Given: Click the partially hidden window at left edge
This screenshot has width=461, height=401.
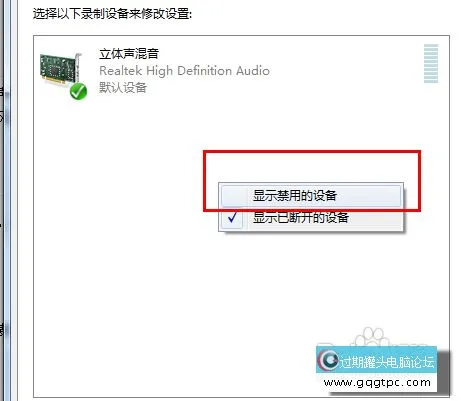Looking at the screenshot, I should coord(5,200).
